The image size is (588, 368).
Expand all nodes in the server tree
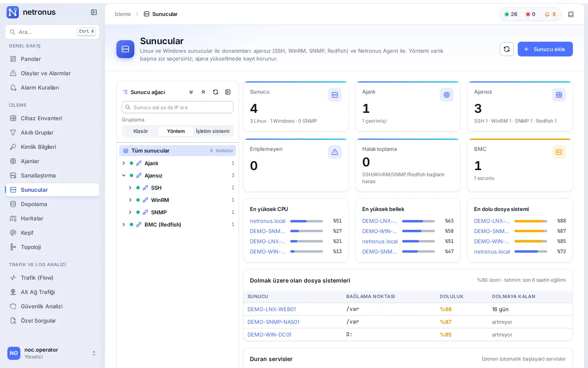pyautogui.click(x=191, y=92)
